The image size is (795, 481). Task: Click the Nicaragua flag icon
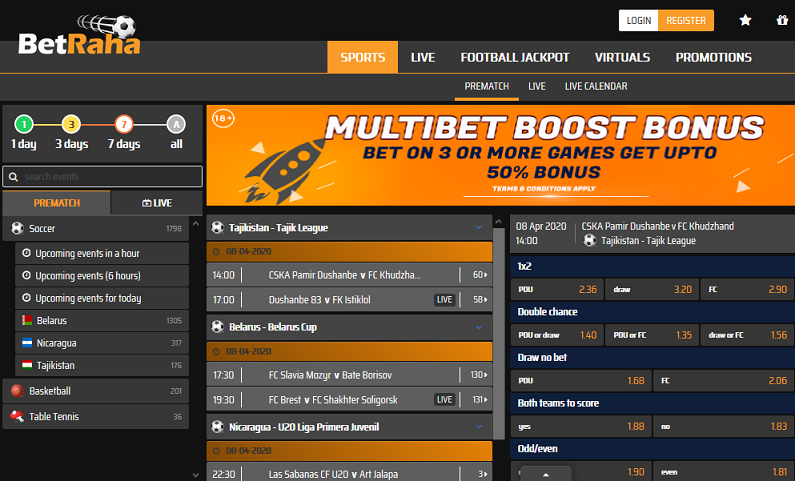coord(27,343)
